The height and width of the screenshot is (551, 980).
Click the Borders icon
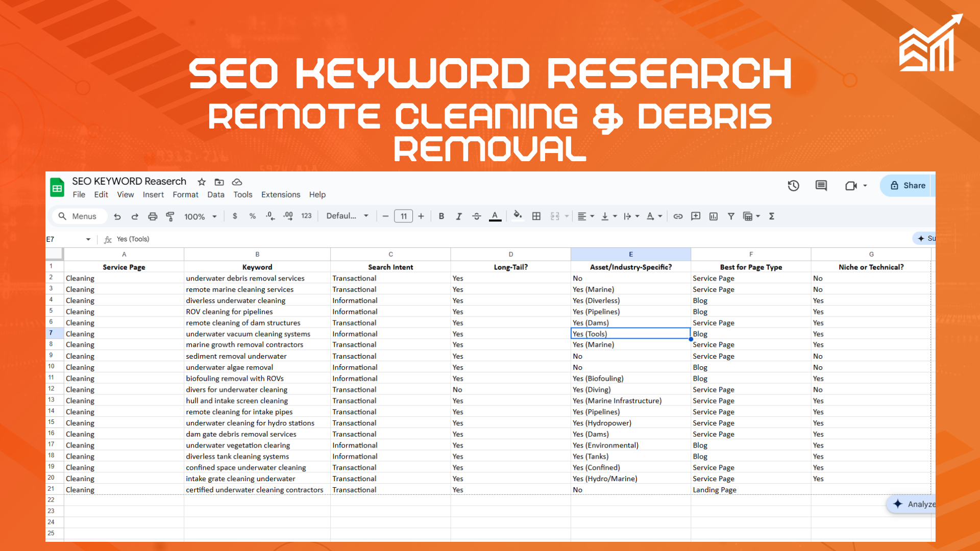point(536,216)
